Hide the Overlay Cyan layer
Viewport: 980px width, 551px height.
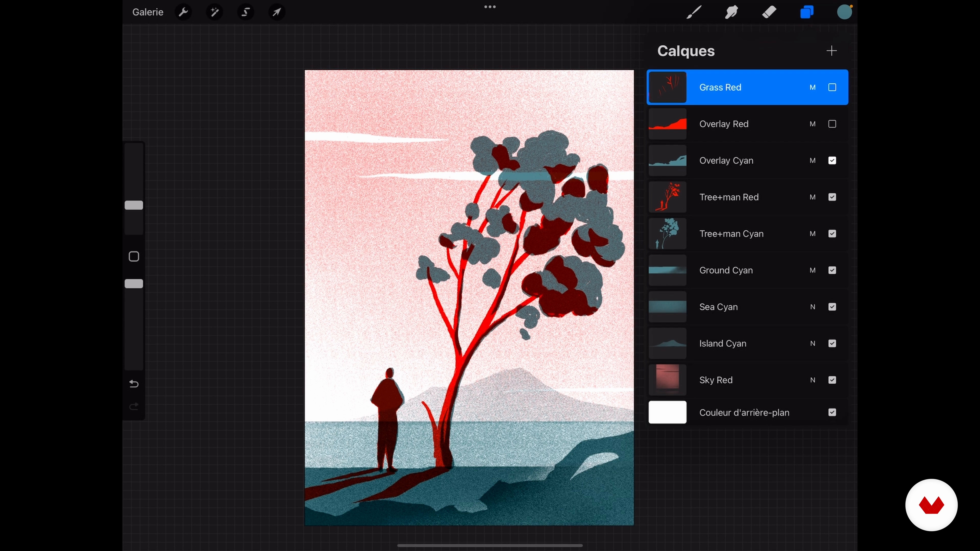point(832,160)
